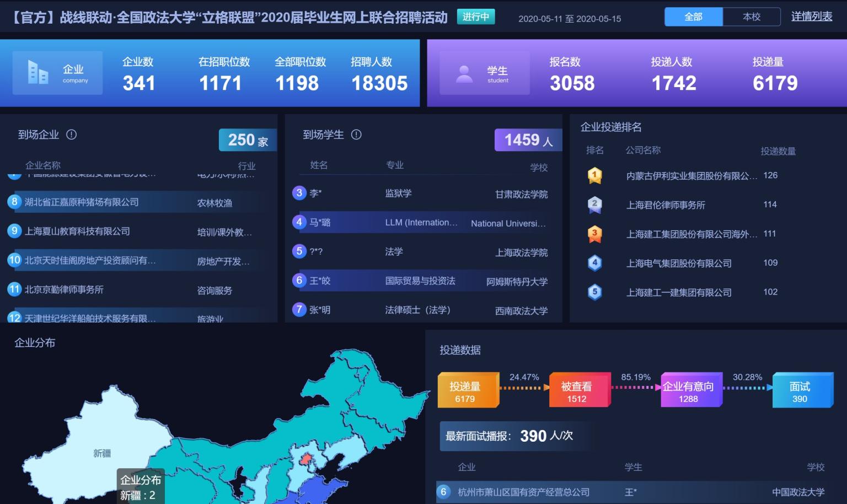Click the info icon beside 到场企业
This screenshot has height=504, width=847.
[x=72, y=135]
